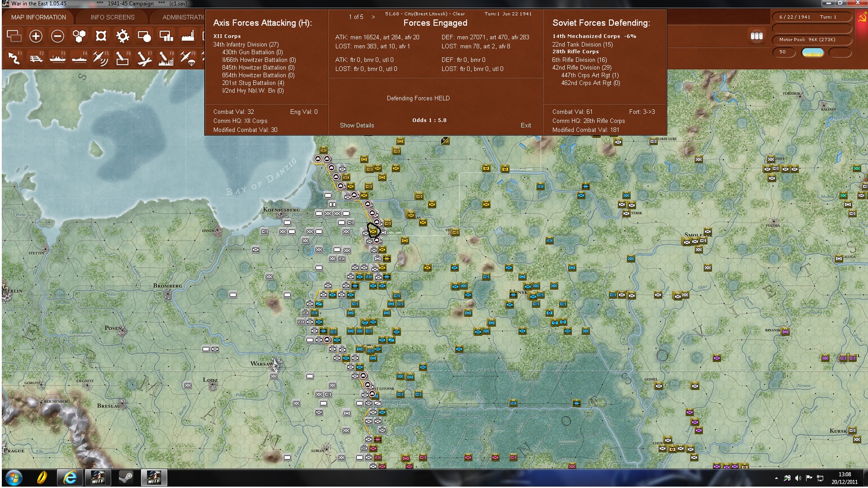The width and height of the screenshot is (868, 488).
Task: Toggle the fortification levels icon
Action: (101, 36)
